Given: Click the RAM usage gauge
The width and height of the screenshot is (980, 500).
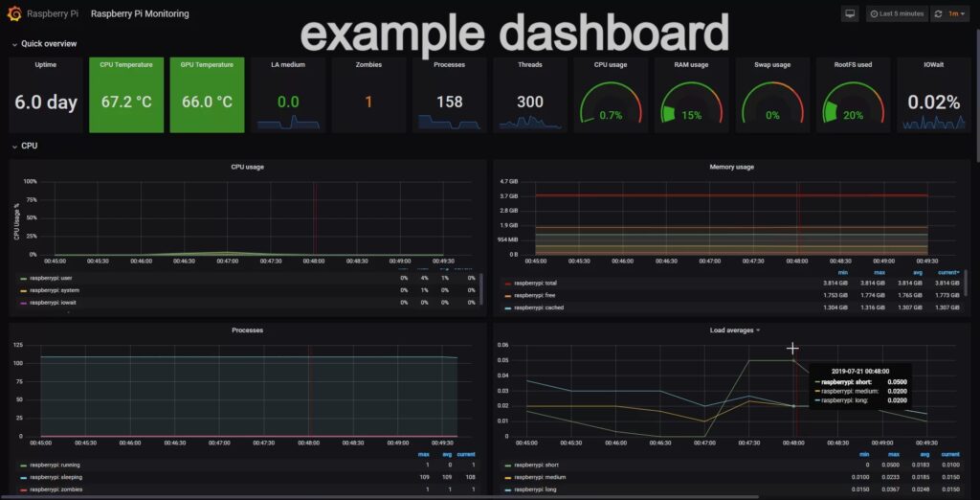Looking at the screenshot, I should point(691,103).
